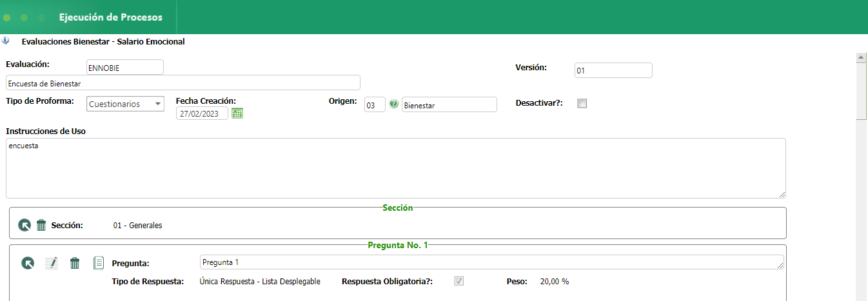The image size is (868, 301).
Task: Open the Fecha Creación calendar picker
Action: point(237,113)
